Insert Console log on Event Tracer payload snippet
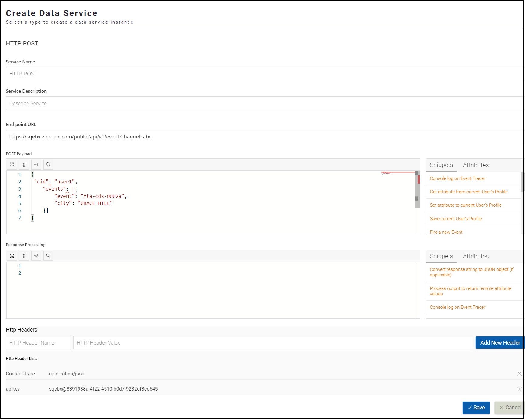 tap(457, 178)
